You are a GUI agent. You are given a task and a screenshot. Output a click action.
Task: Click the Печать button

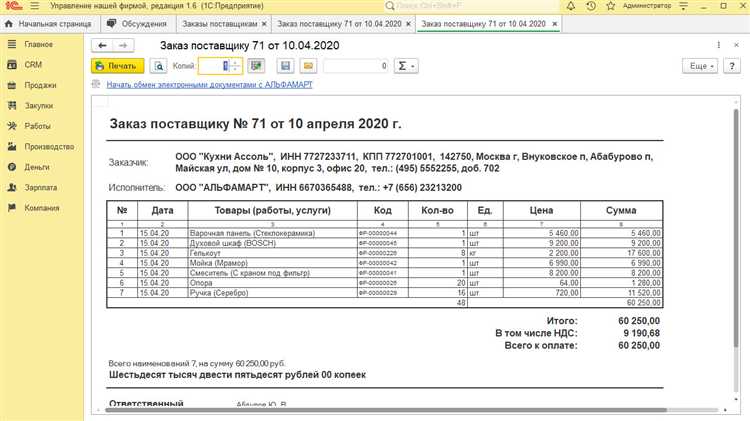(x=117, y=66)
